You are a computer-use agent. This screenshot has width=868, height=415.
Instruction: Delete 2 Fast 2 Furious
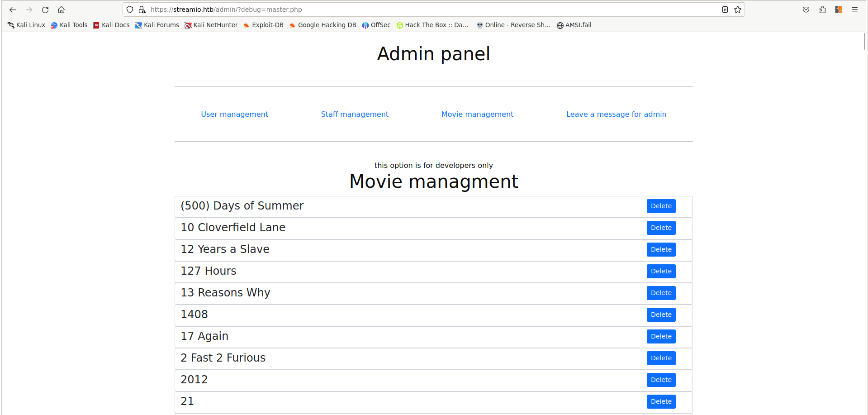(661, 358)
